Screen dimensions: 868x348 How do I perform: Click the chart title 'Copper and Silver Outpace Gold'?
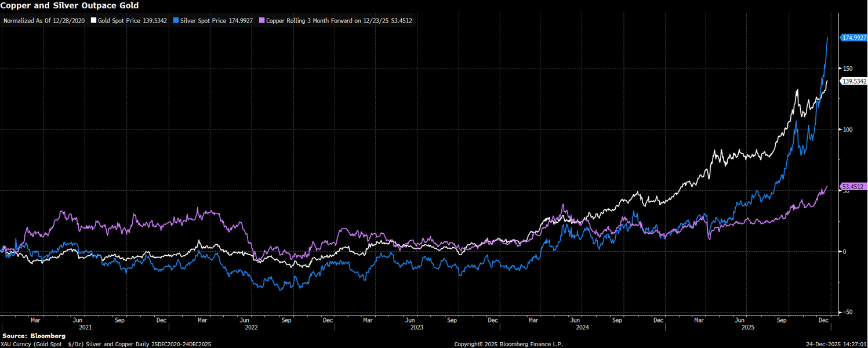(x=70, y=6)
